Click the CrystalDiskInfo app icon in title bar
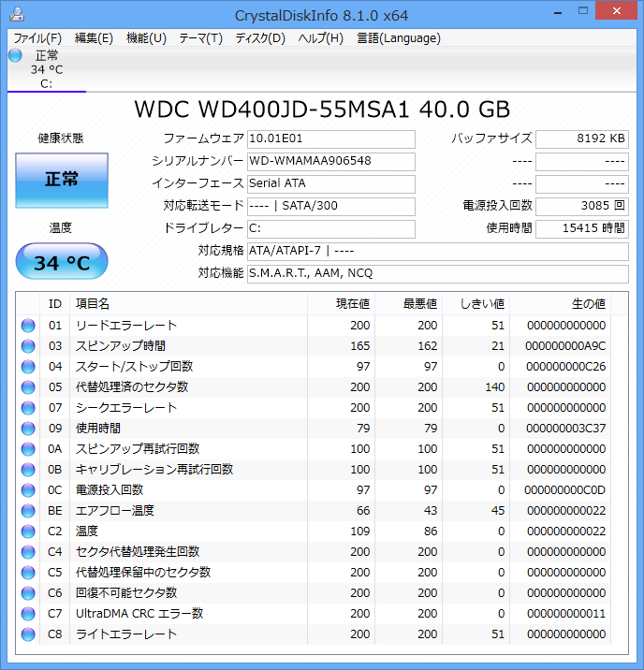Viewport: 644px width, 670px height. (16, 15)
